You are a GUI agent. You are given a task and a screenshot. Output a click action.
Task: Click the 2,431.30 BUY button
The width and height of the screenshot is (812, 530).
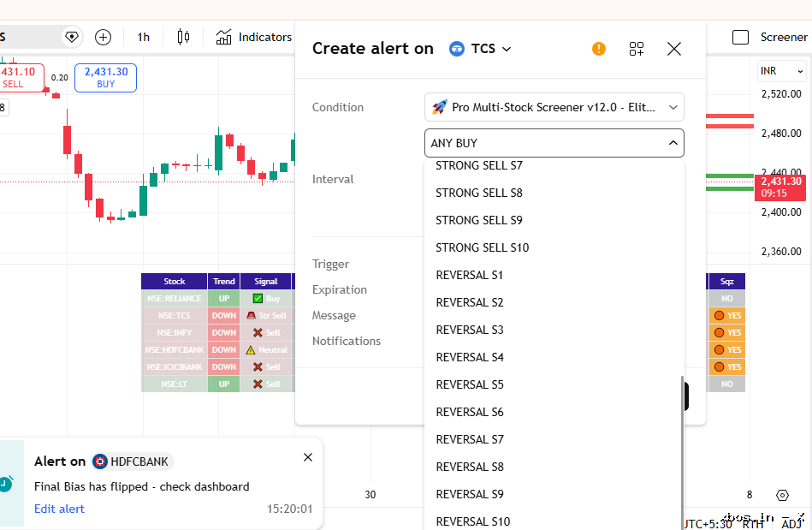point(105,78)
